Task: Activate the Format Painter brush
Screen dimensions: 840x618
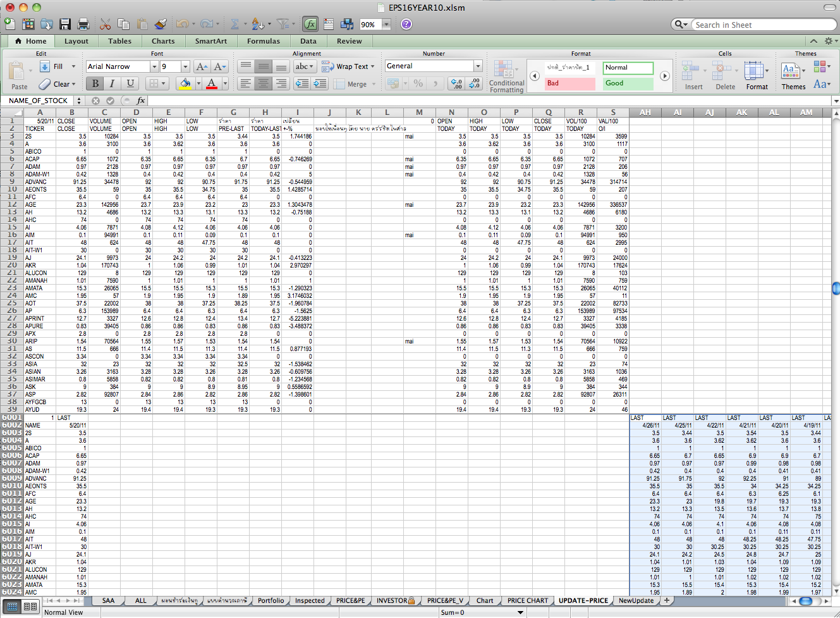Action: point(161,24)
